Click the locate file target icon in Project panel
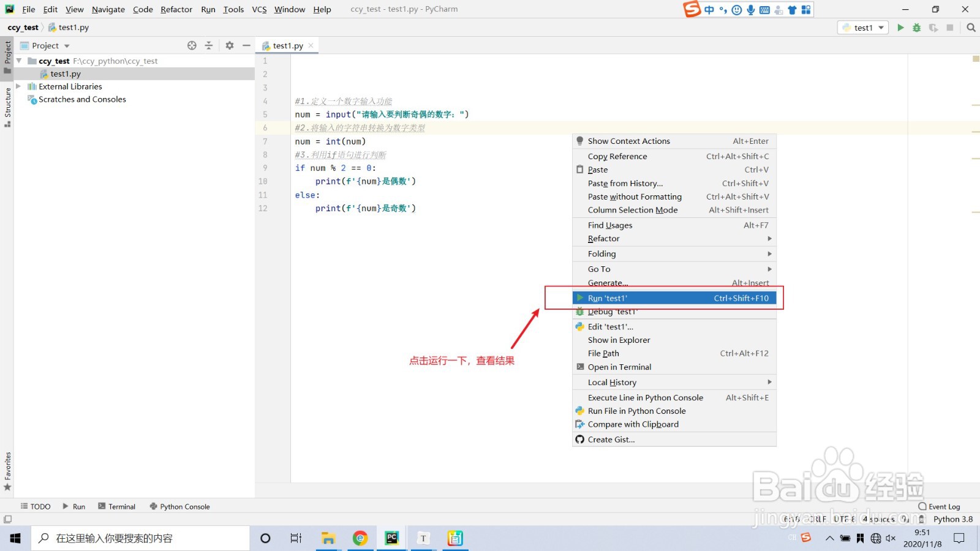Viewport: 980px width, 551px height. tap(192, 45)
